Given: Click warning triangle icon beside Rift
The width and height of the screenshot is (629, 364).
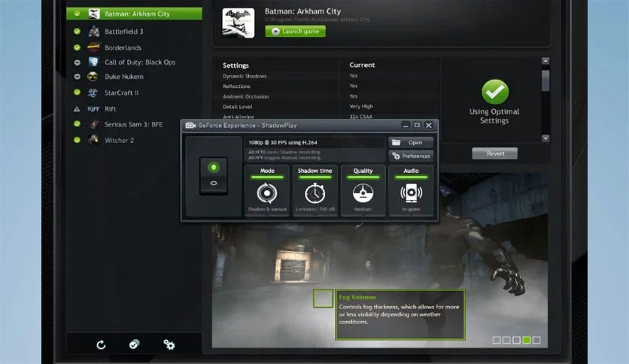Looking at the screenshot, I should click(77, 109).
